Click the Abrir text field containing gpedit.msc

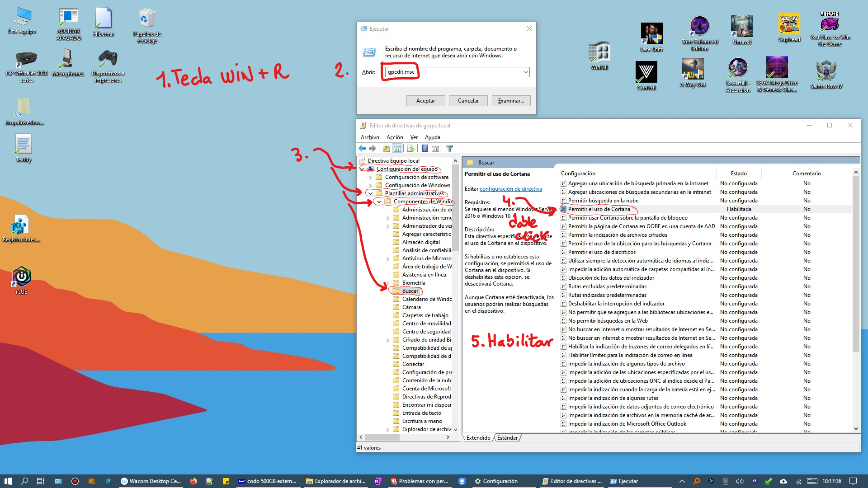(452, 72)
